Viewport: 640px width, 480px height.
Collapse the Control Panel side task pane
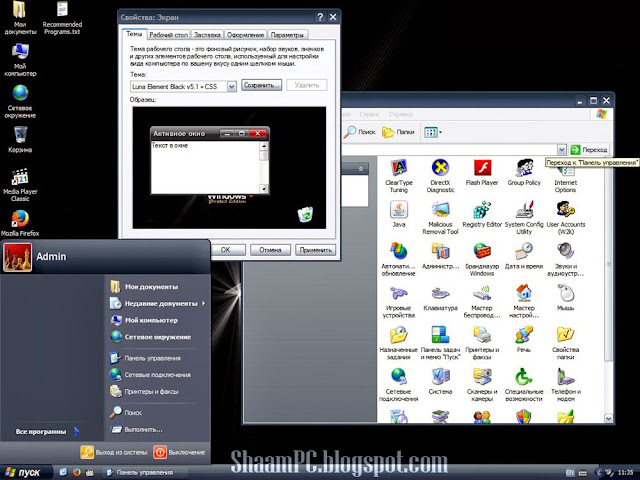[361, 169]
